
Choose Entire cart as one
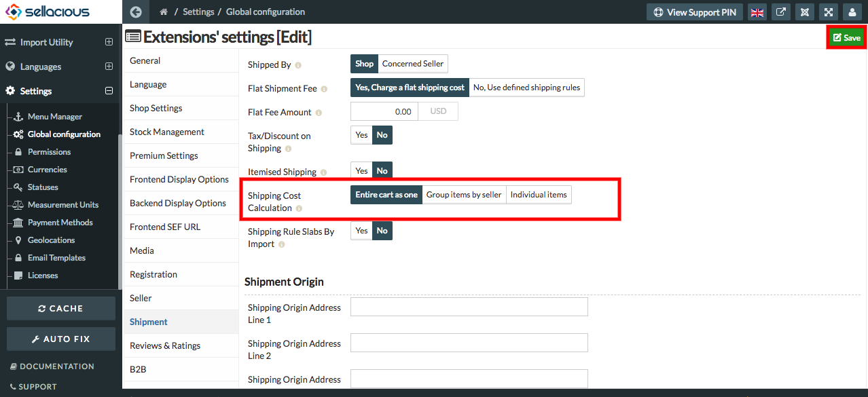[386, 195]
